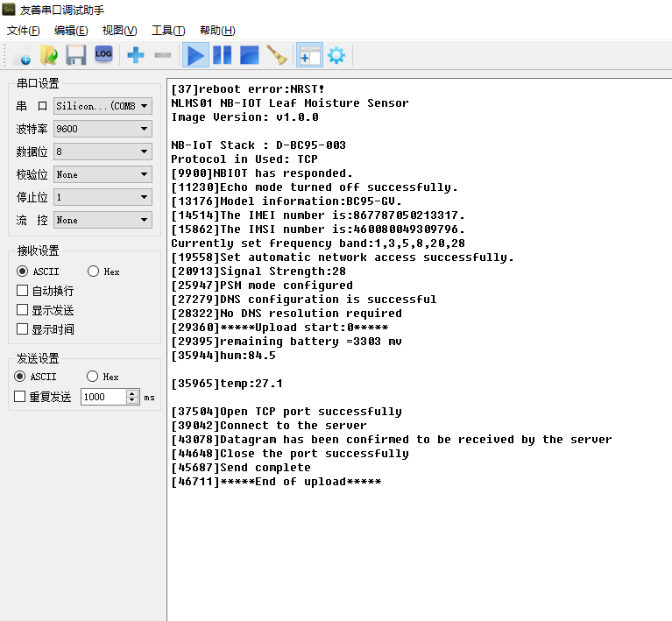Screen dimensions: 672x621
Task: Click the 'remaining battery =3303 mv' line
Action: [286, 341]
